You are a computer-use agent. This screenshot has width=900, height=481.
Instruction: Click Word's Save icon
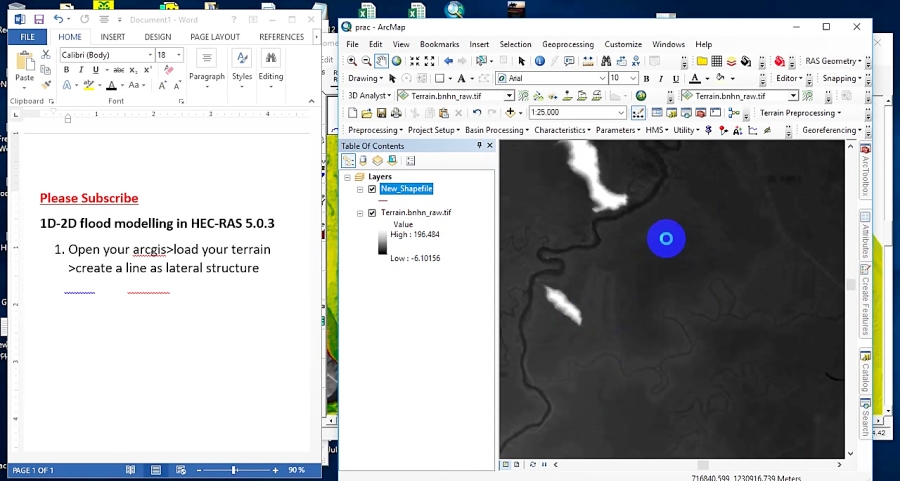(38, 19)
